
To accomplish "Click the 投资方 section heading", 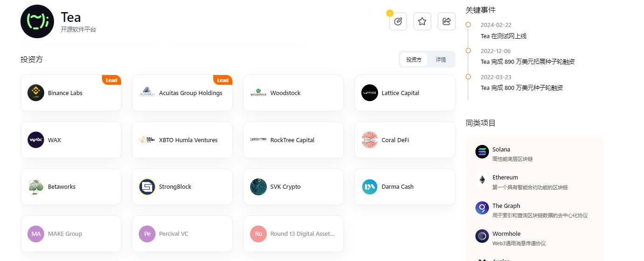I will coord(32,59).
